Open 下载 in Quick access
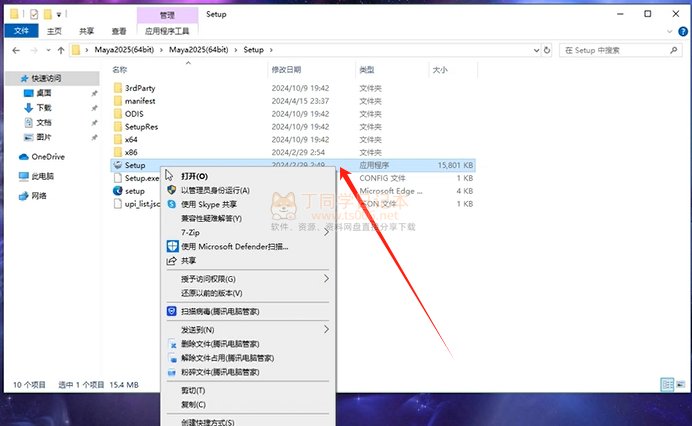692x426 pixels. [x=44, y=108]
